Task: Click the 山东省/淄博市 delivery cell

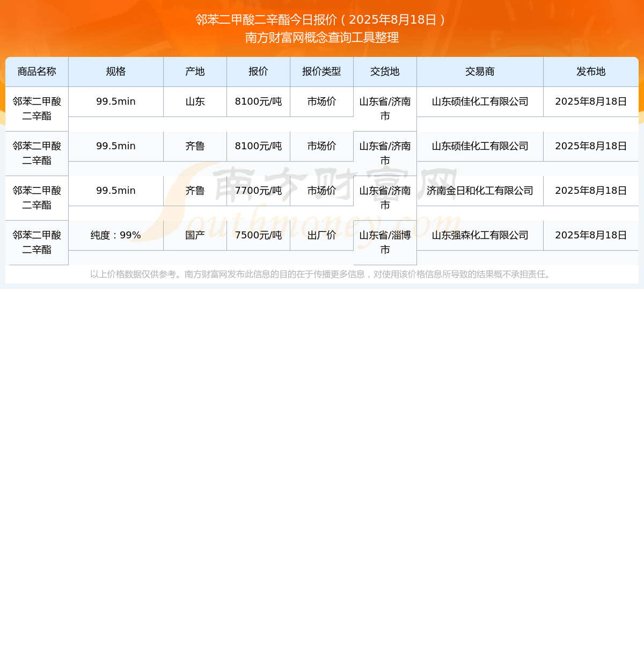Action: click(x=385, y=243)
